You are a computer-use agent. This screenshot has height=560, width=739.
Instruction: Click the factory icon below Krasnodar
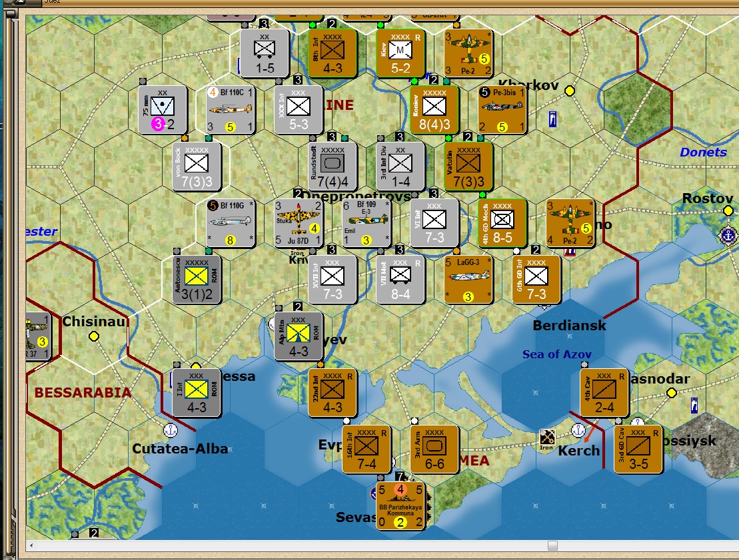click(x=694, y=406)
